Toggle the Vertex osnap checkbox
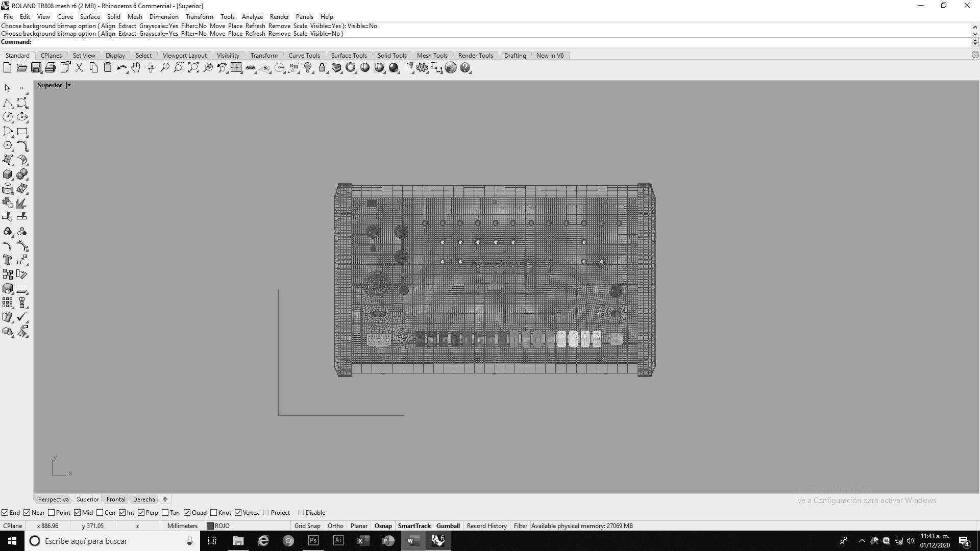Viewport: 980px width, 551px height. 238,513
